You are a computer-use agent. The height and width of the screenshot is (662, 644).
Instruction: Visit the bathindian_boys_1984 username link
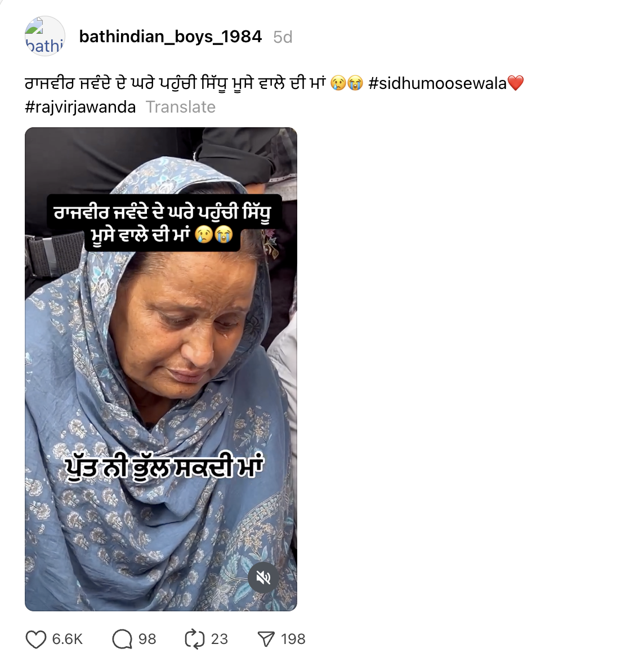(x=171, y=37)
